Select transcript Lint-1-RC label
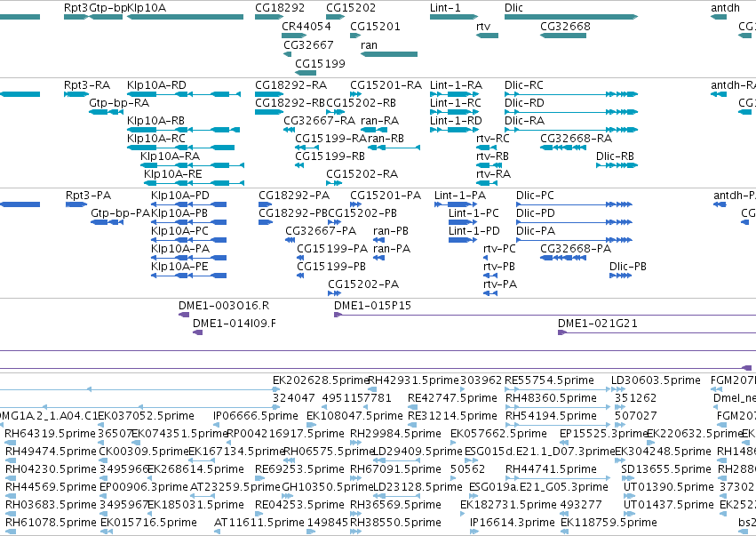This screenshot has width=756, height=536. pos(455,103)
